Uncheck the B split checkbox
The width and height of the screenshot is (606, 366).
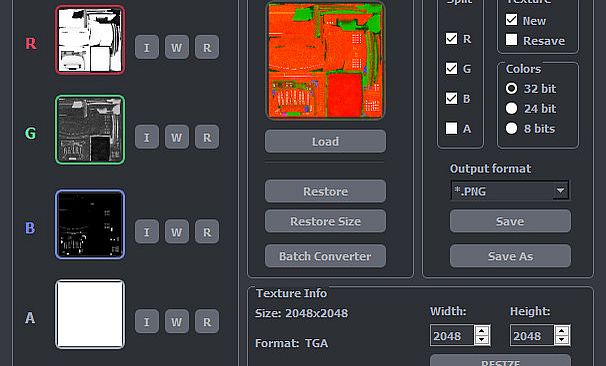click(451, 98)
